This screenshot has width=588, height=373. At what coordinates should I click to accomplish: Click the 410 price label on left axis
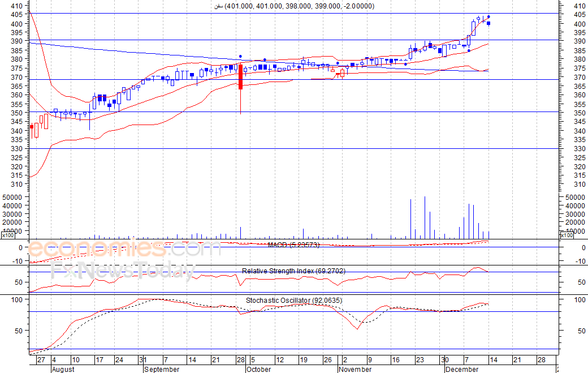tap(16, 6)
